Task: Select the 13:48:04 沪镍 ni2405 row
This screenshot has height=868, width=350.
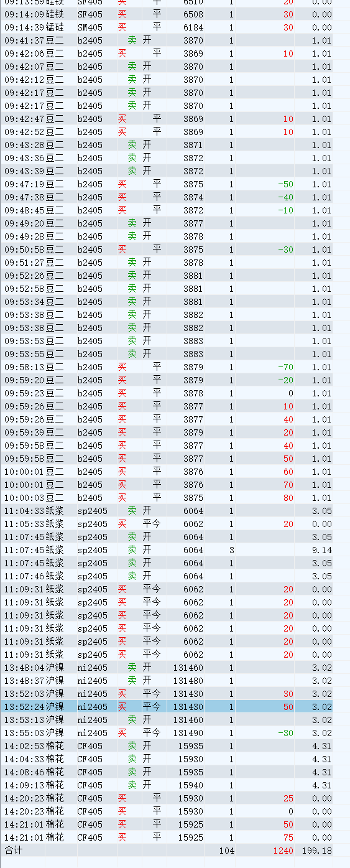Action: click(167, 668)
